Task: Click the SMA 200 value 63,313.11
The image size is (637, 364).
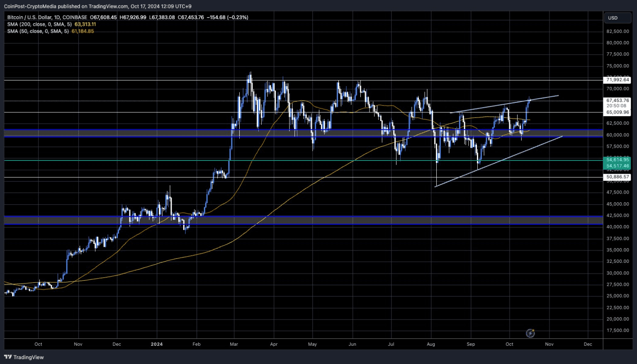Action: tap(85, 24)
